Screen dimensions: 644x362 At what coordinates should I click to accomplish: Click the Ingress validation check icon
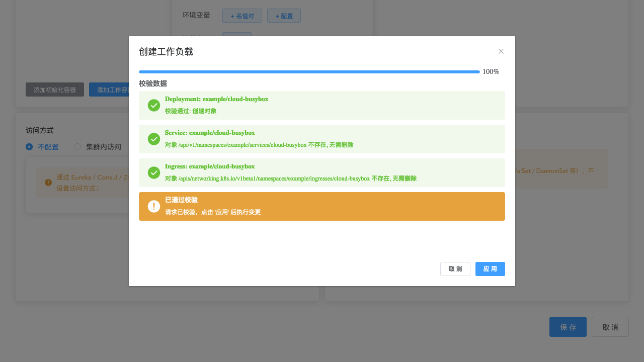pyautogui.click(x=154, y=173)
